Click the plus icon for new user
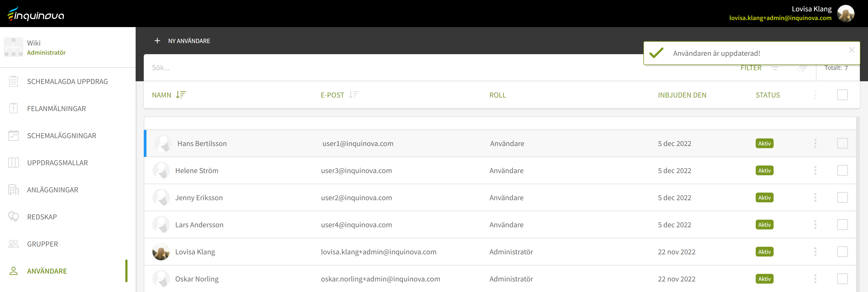This screenshot has width=868, height=292. [157, 41]
